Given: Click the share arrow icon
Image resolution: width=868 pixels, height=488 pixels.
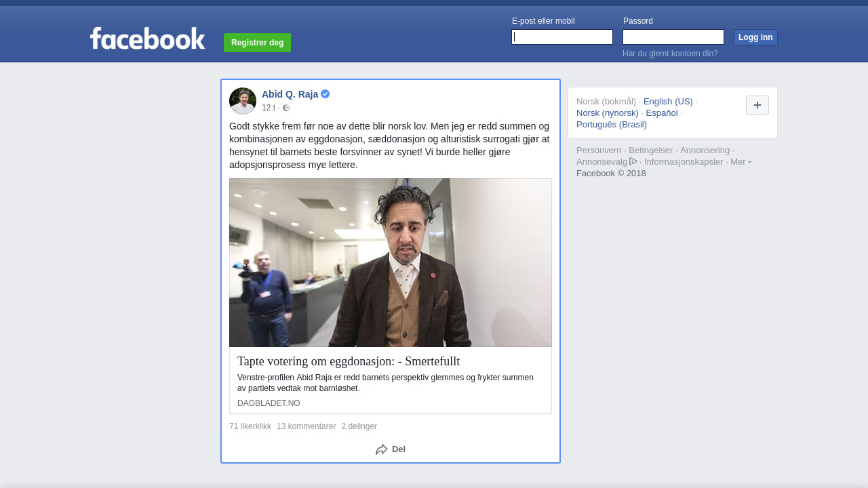Looking at the screenshot, I should point(382,449).
